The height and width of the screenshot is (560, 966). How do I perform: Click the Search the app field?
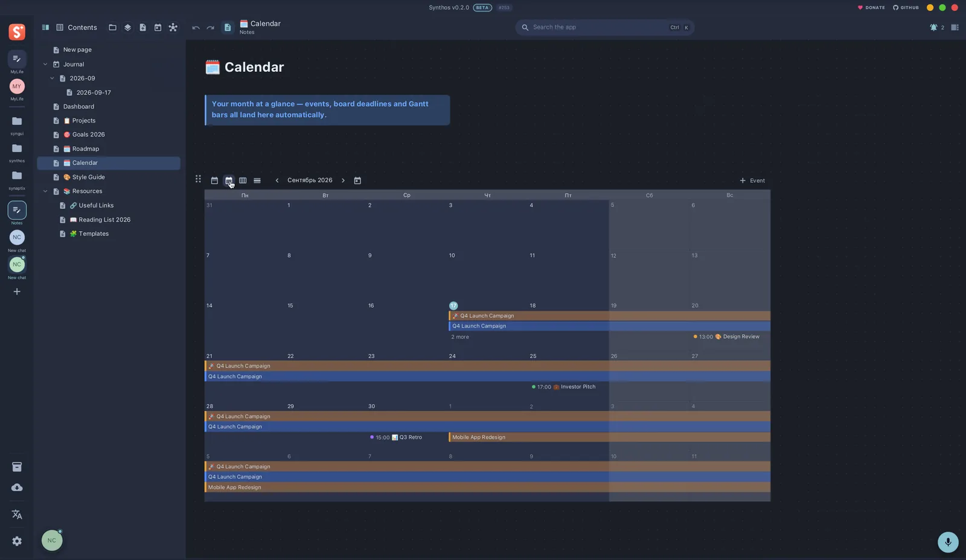[604, 27]
